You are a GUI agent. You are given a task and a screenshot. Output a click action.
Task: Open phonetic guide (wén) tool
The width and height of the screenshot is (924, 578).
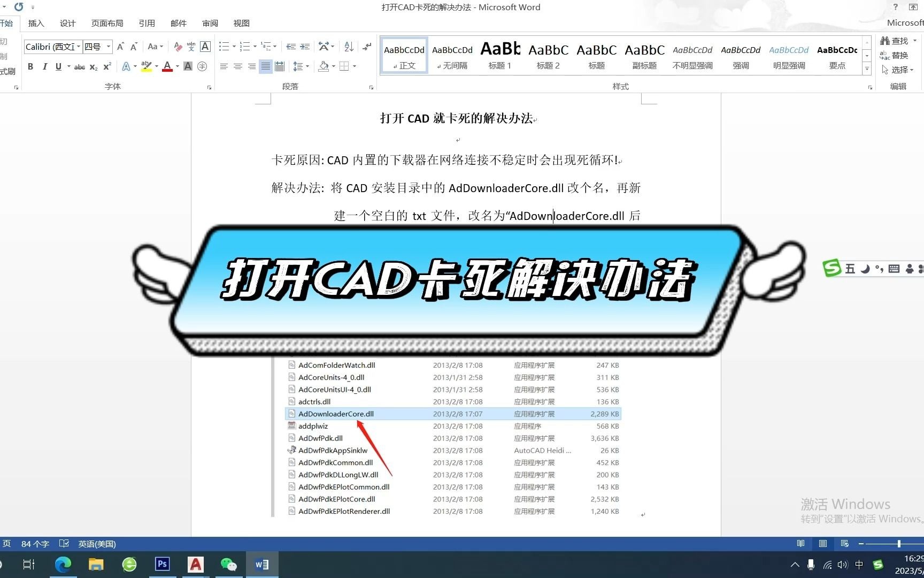(x=191, y=47)
